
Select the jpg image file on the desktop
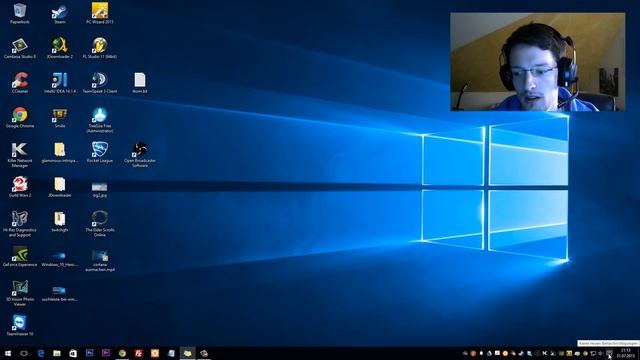click(100, 189)
